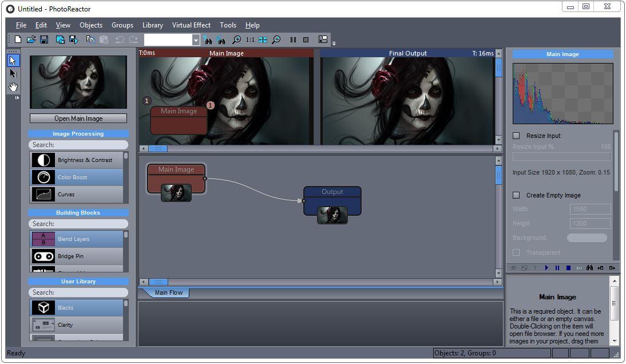The image size is (626, 364).
Task: Open the toolbar combo box dropdown arrow
Action: pos(196,39)
